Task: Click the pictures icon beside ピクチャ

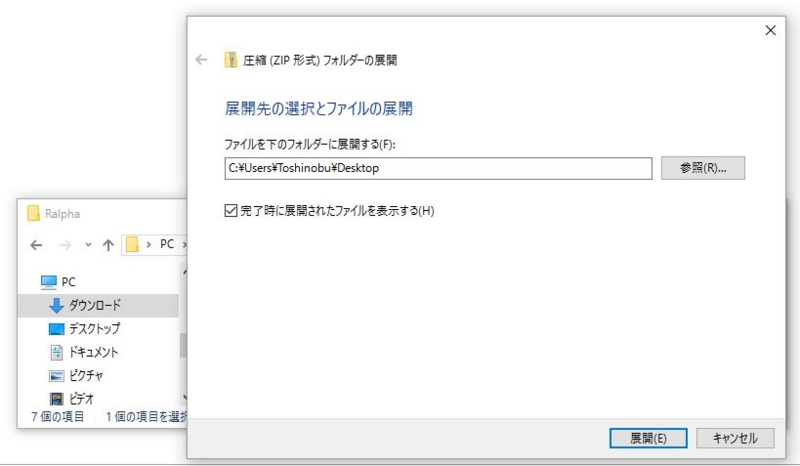Action: (56, 376)
